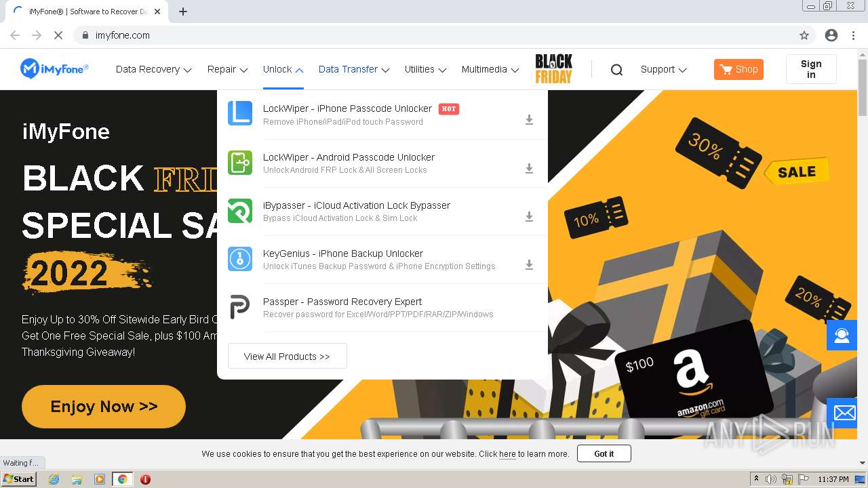Click the iMyFone logo
Viewport: 868px width, 488px height.
[54, 68]
